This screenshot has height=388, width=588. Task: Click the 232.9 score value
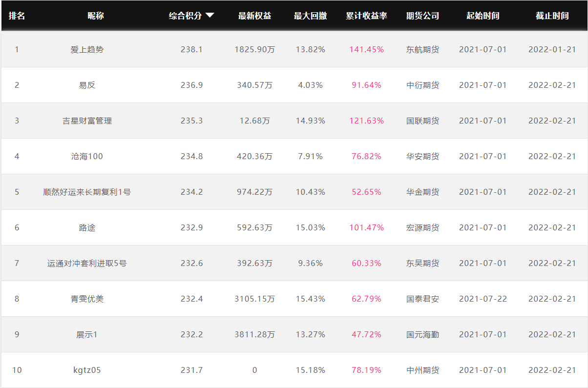(x=191, y=227)
